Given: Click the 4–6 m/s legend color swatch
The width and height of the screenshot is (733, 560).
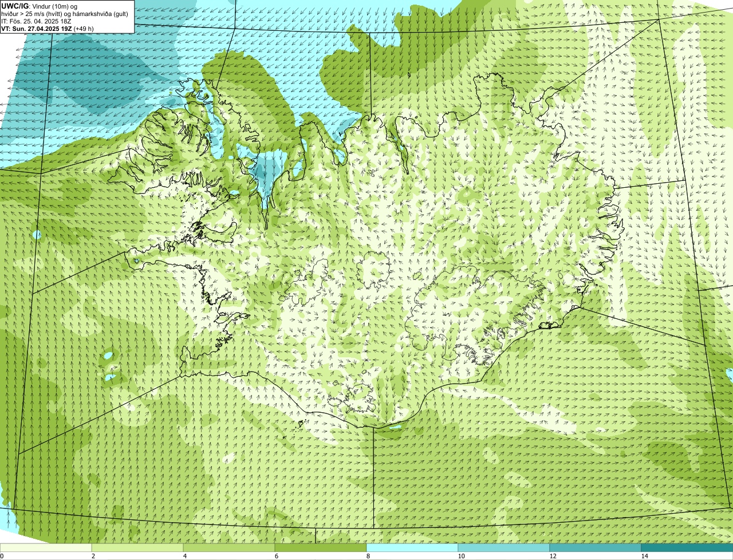Looking at the screenshot, I should [229, 548].
